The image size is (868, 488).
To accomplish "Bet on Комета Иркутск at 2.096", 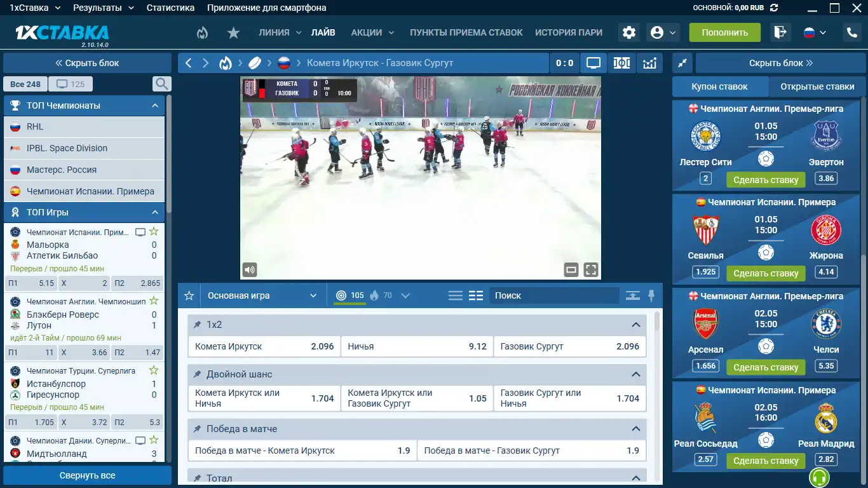I will coord(264,346).
